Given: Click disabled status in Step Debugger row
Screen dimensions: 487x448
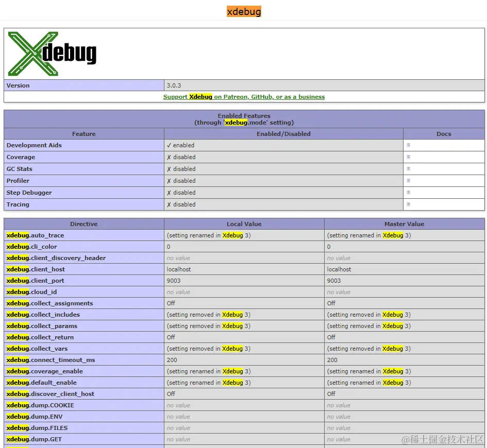Looking at the screenshot, I should click(181, 193).
